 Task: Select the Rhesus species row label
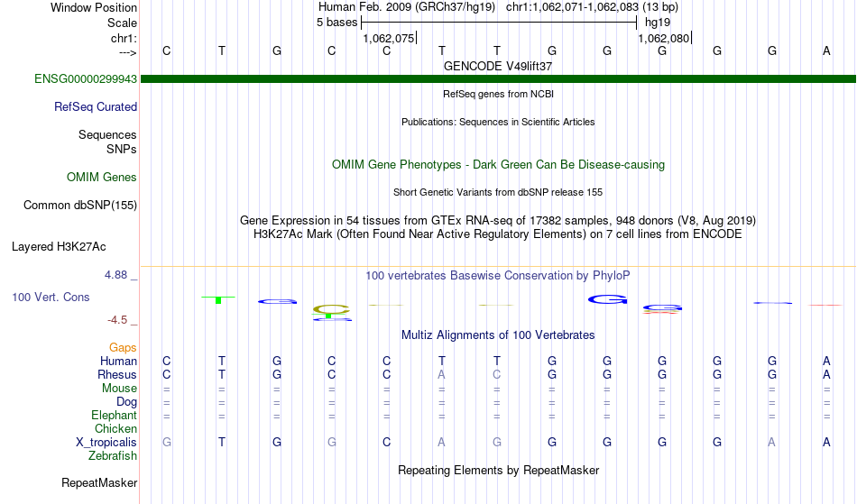(117, 374)
